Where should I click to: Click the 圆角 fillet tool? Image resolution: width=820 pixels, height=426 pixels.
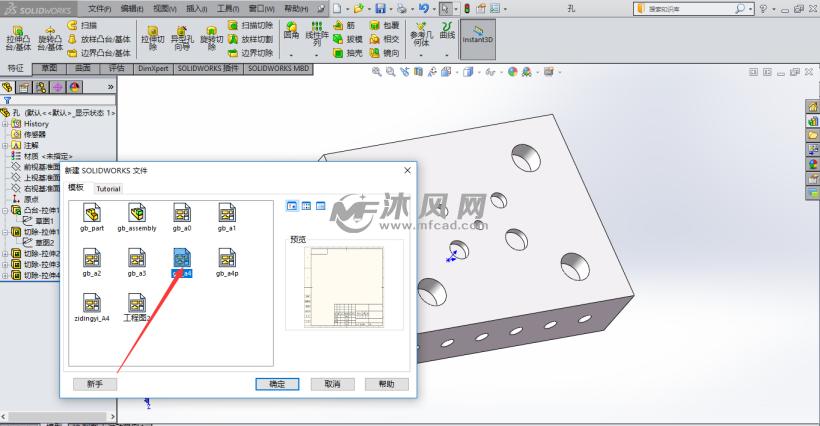[291, 30]
